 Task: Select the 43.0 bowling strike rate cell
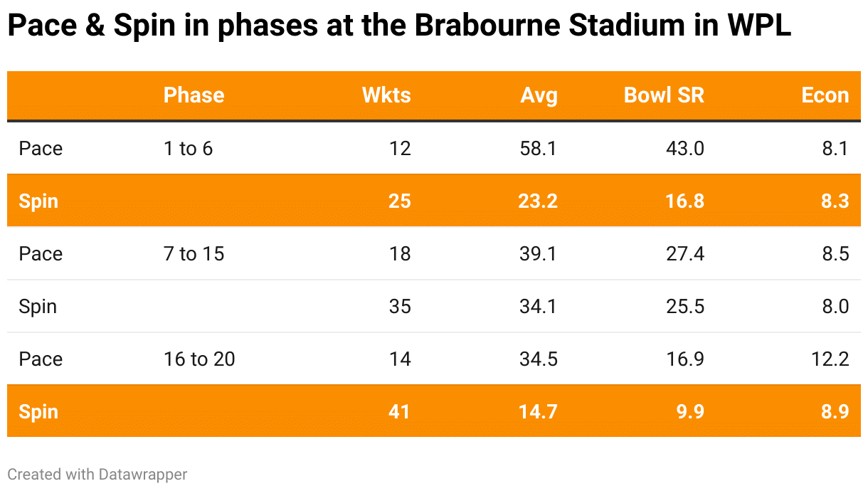coord(684,149)
